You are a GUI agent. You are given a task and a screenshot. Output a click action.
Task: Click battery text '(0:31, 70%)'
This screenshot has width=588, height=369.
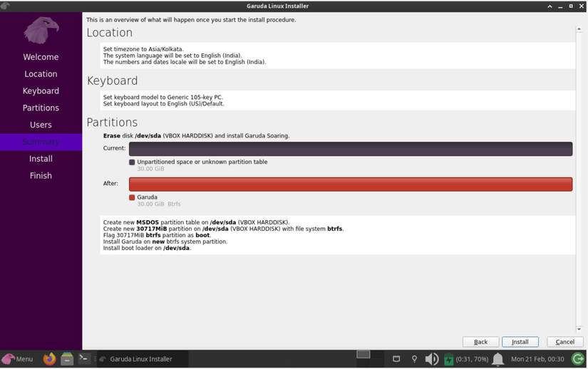pos(472,359)
